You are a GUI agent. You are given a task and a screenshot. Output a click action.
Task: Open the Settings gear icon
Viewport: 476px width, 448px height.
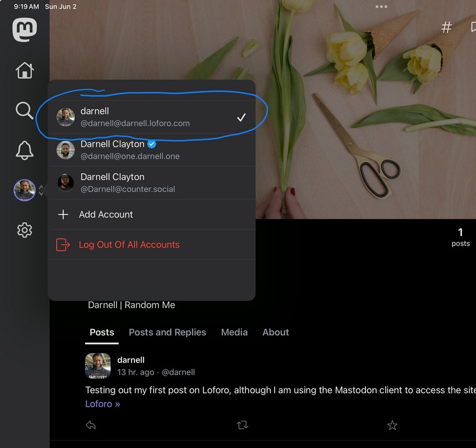24,230
